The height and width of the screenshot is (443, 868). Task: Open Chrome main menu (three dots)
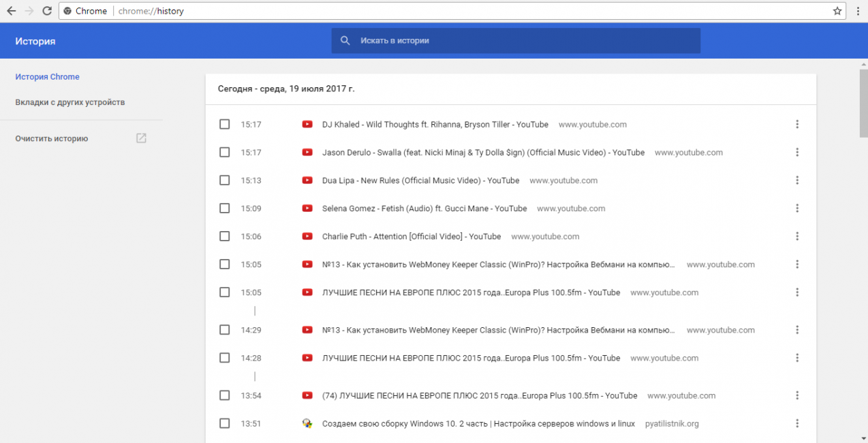tap(857, 11)
